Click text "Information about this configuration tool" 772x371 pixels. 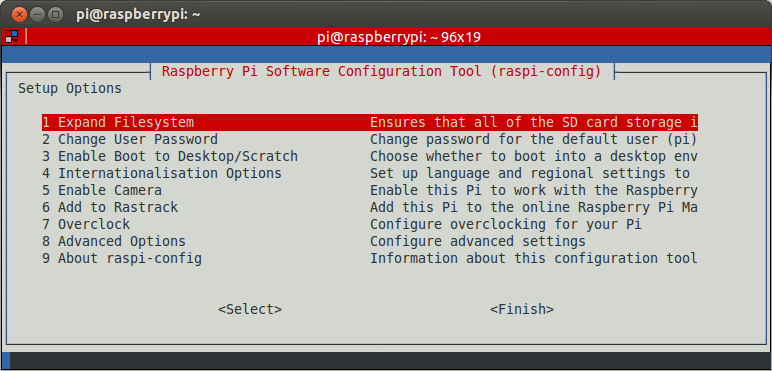point(534,258)
